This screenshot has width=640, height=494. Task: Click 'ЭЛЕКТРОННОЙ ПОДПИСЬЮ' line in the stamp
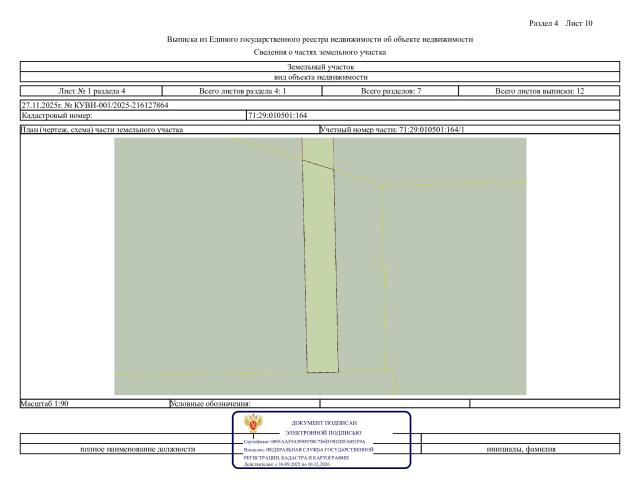(x=323, y=432)
